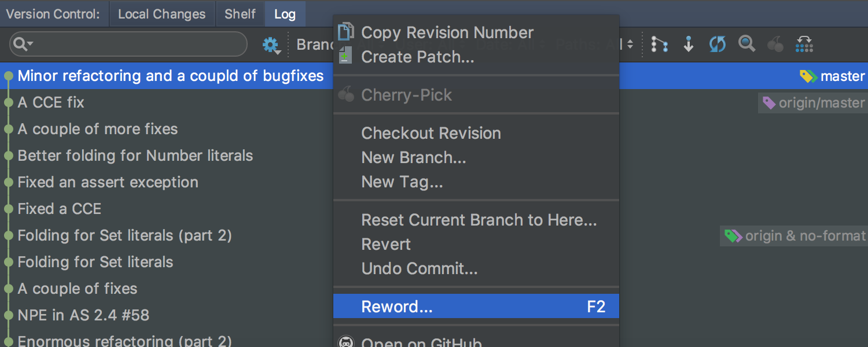Click the IntelliSort branch graph icon

coord(660,45)
